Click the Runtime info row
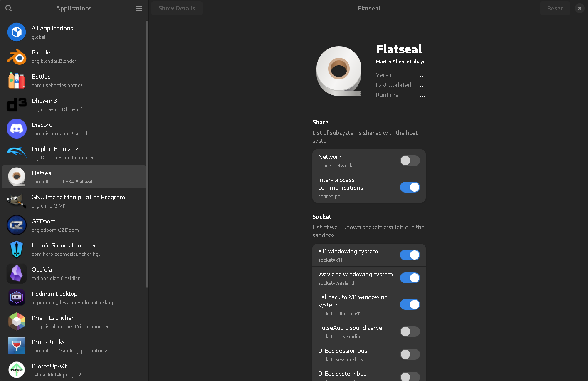The width and height of the screenshot is (588, 381). pos(400,95)
